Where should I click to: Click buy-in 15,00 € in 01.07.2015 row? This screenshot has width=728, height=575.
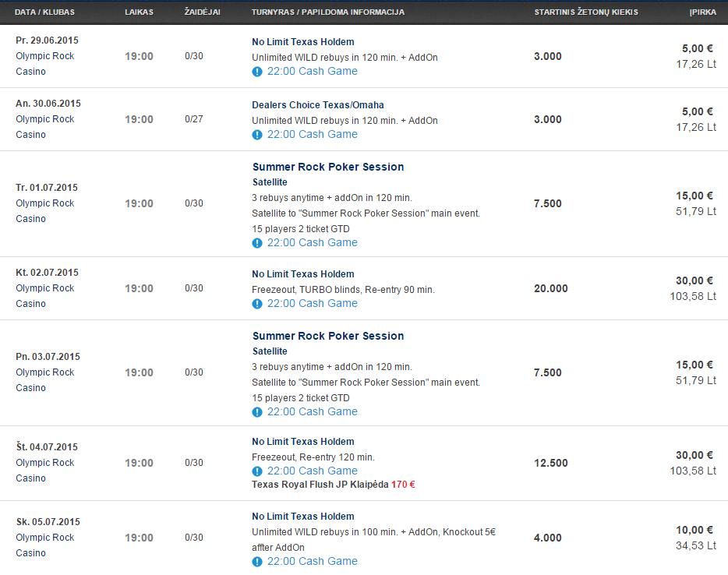694,196
